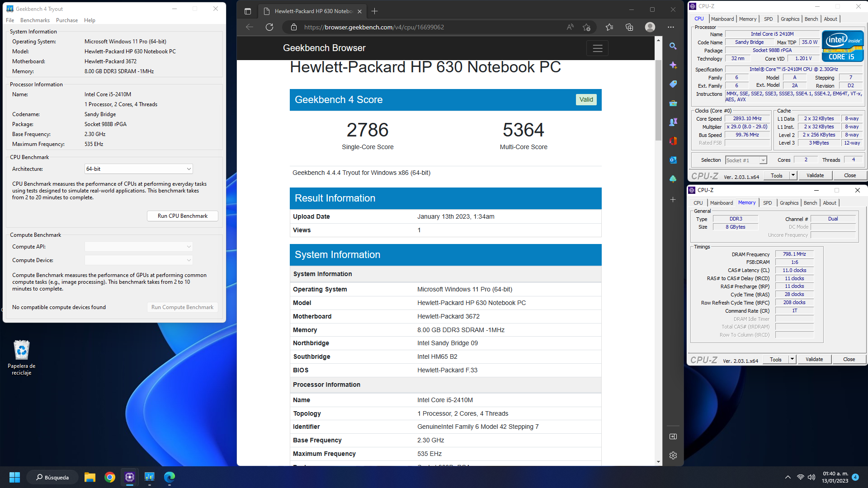Viewport: 868px width, 488px height.
Task: Open the Outlook icon in Edge sidebar
Action: [673, 160]
